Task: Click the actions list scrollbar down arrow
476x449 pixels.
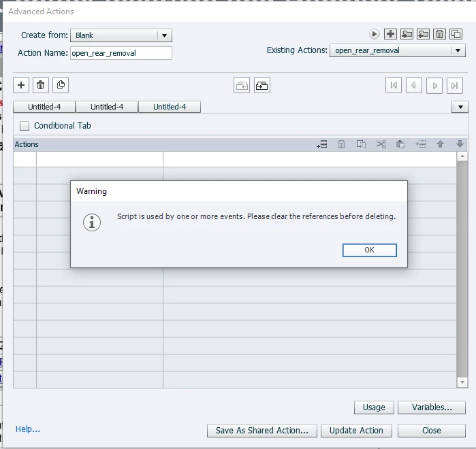Action: click(462, 382)
